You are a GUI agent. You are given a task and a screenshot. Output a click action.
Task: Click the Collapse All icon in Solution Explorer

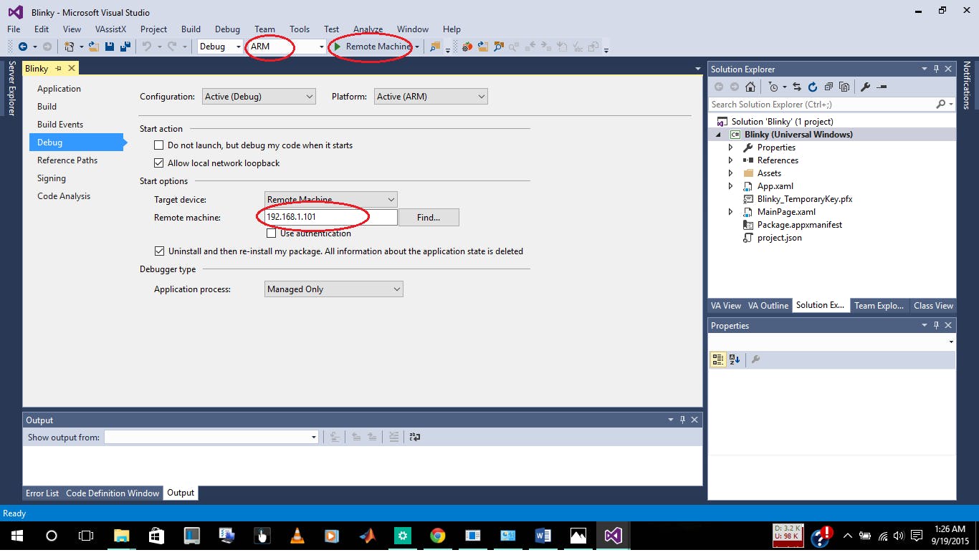[x=828, y=87]
